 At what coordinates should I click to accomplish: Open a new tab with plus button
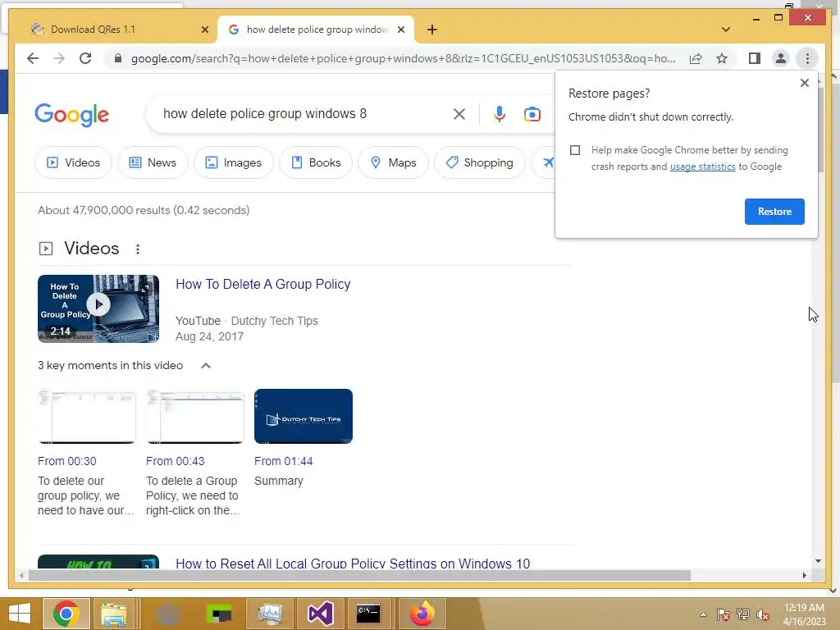pos(432,30)
